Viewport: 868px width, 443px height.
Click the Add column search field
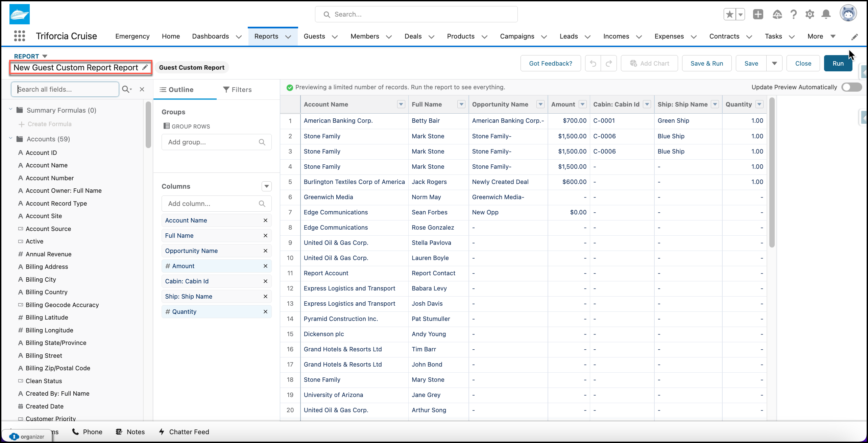[216, 204]
